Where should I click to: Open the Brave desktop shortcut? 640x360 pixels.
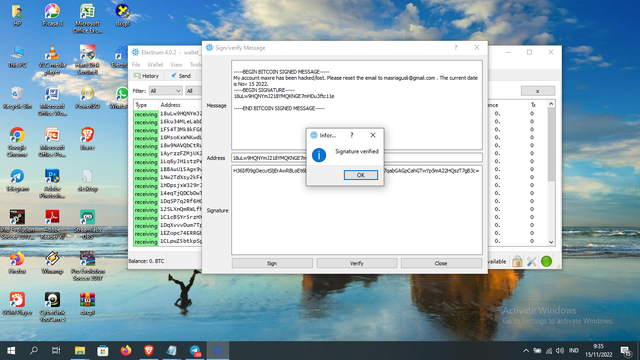pyautogui.click(x=87, y=139)
